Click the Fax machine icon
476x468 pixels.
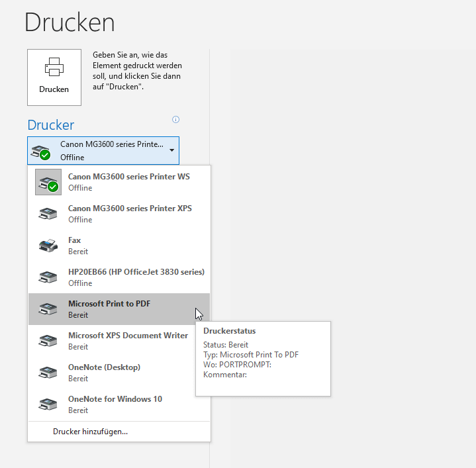click(x=48, y=246)
